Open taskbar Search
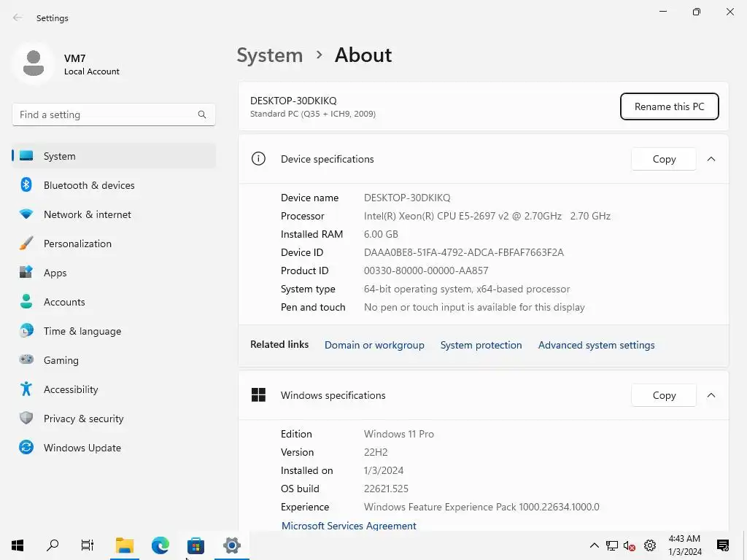747x560 pixels. click(x=53, y=545)
